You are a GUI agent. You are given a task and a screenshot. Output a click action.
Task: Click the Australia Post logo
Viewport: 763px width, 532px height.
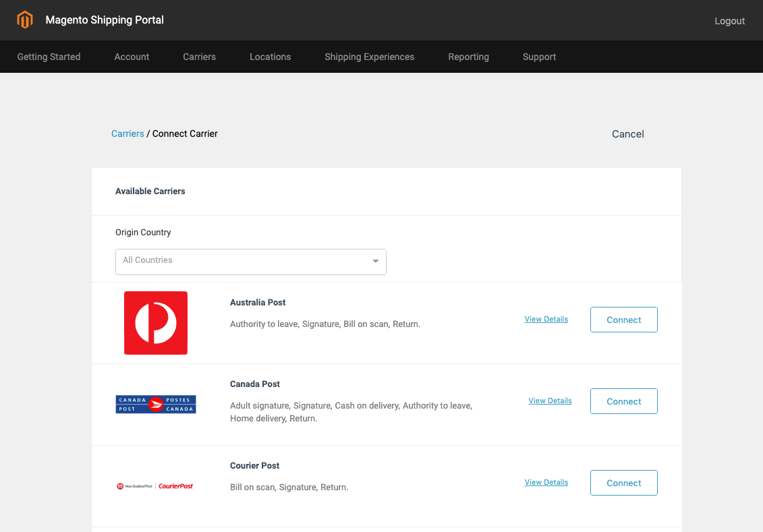[x=156, y=323]
